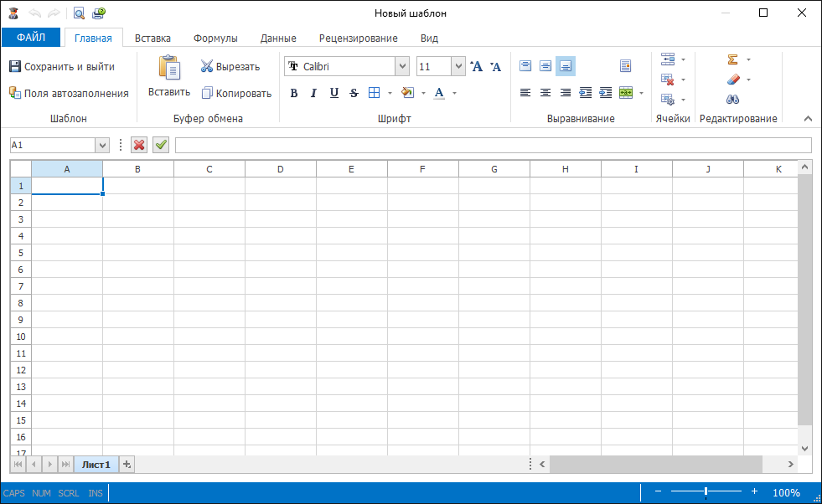Toggle wrap text icon
Viewport: 822px width, 504px height.
coord(625,66)
